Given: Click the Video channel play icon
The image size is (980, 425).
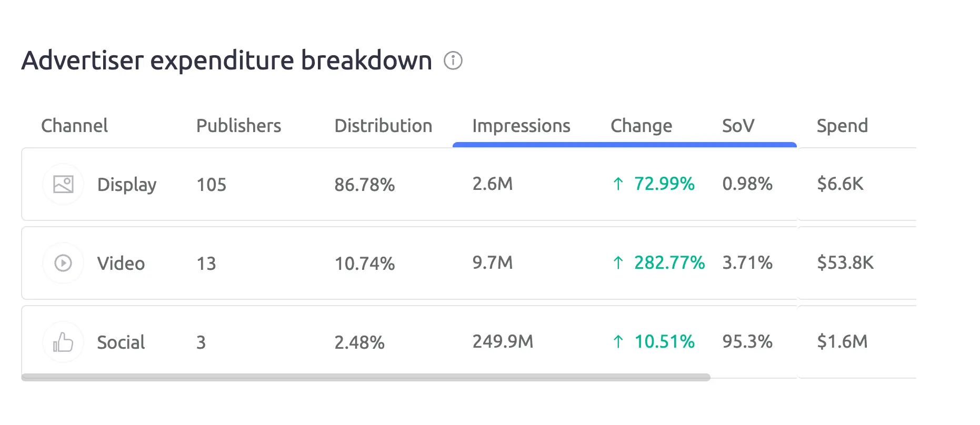Looking at the screenshot, I should coord(63,263).
